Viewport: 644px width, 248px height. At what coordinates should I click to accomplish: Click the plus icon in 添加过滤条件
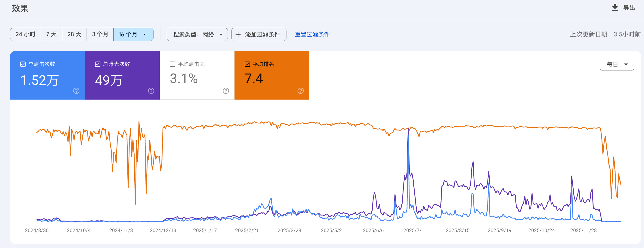click(238, 35)
